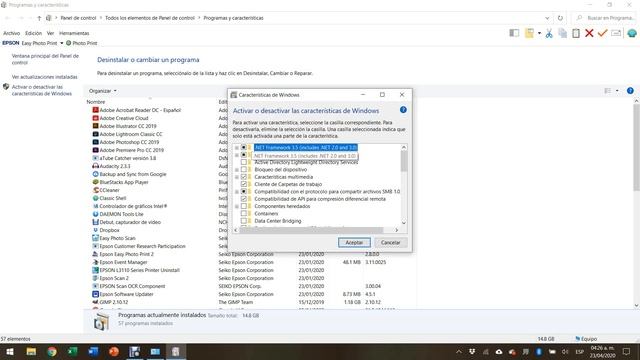The height and width of the screenshot is (360, 640).
Task: Click the dialog's scroll down arrow
Action: coord(404,223)
